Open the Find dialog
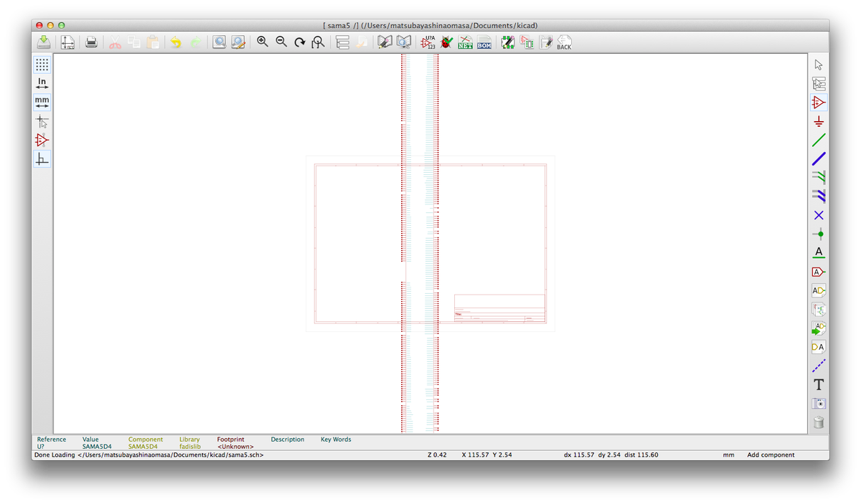 click(x=219, y=42)
